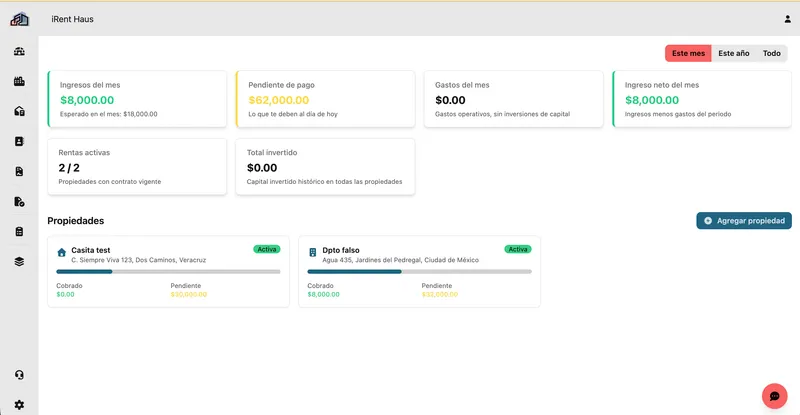Open the "Casita test" property card
The image size is (800, 415).
pyautogui.click(x=168, y=272)
